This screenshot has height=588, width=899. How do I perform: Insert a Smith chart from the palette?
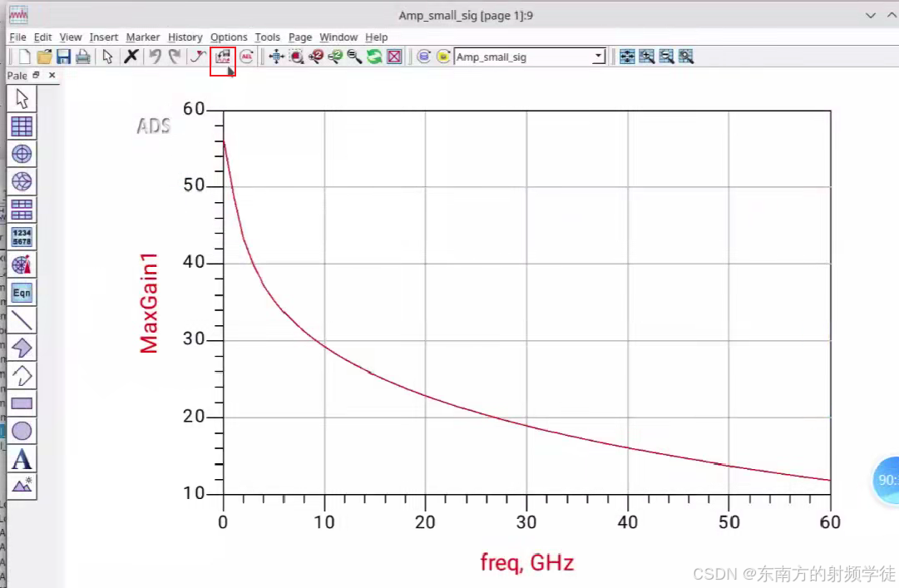(x=22, y=181)
